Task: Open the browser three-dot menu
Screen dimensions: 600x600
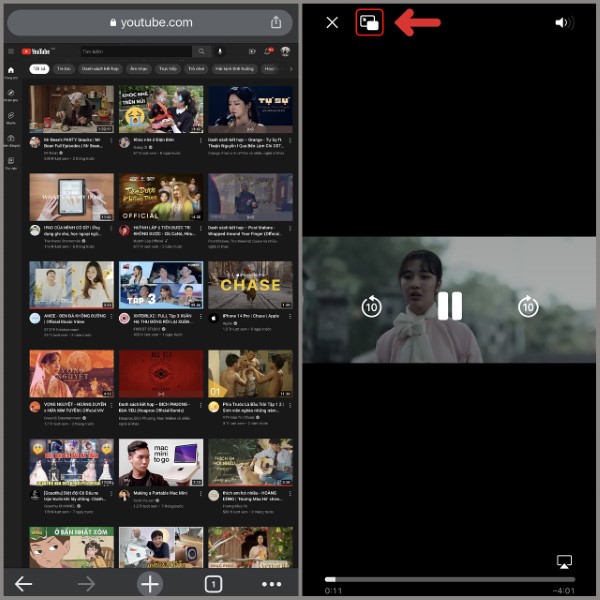Action: (x=272, y=584)
